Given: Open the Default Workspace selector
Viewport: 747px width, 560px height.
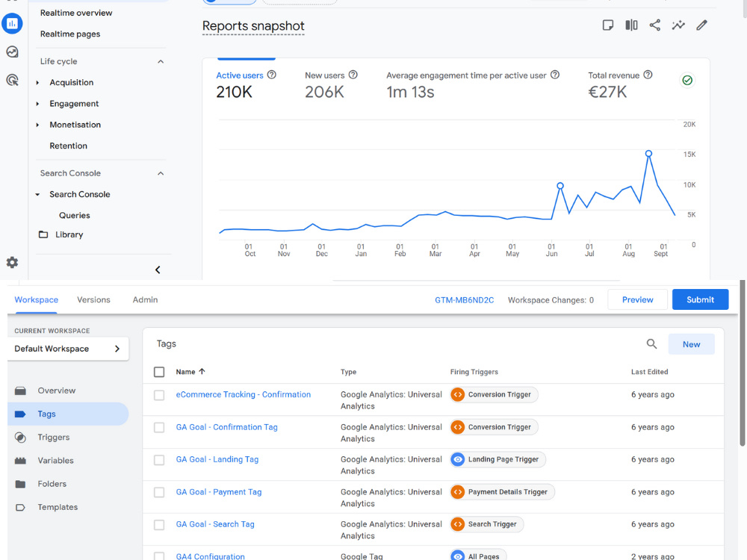Looking at the screenshot, I should [x=68, y=349].
